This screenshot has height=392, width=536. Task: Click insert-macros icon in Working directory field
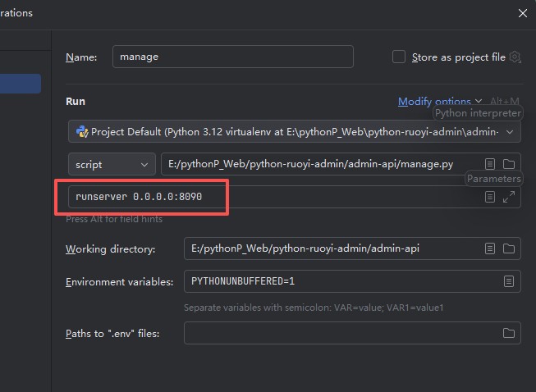pyautogui.click(x=490, y=248)
